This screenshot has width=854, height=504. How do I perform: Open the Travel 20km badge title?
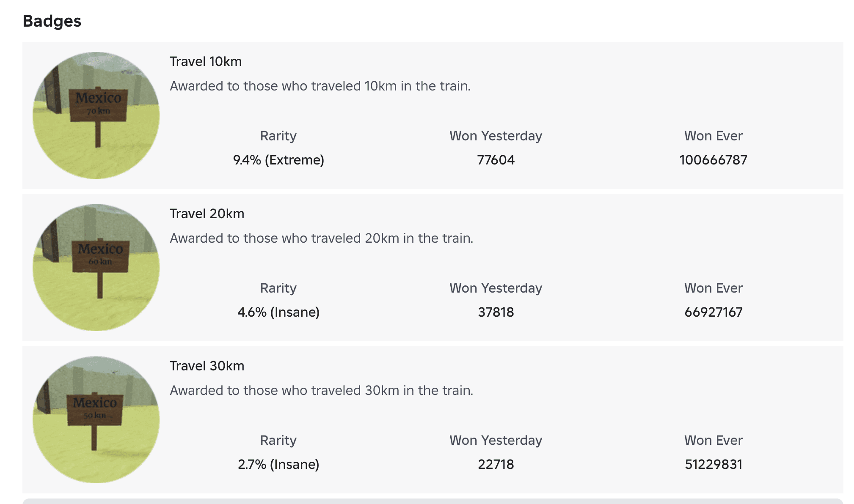click(207, 214)
